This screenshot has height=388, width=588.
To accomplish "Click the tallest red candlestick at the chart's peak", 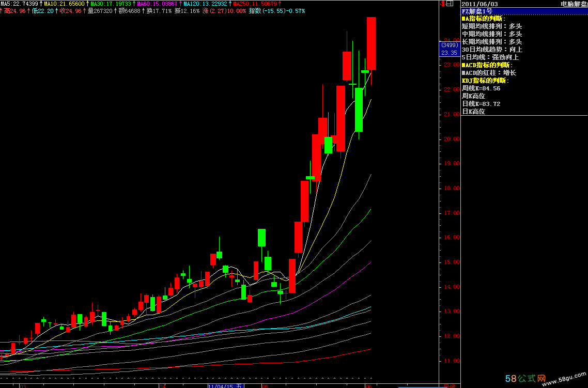I will (372, 43).
